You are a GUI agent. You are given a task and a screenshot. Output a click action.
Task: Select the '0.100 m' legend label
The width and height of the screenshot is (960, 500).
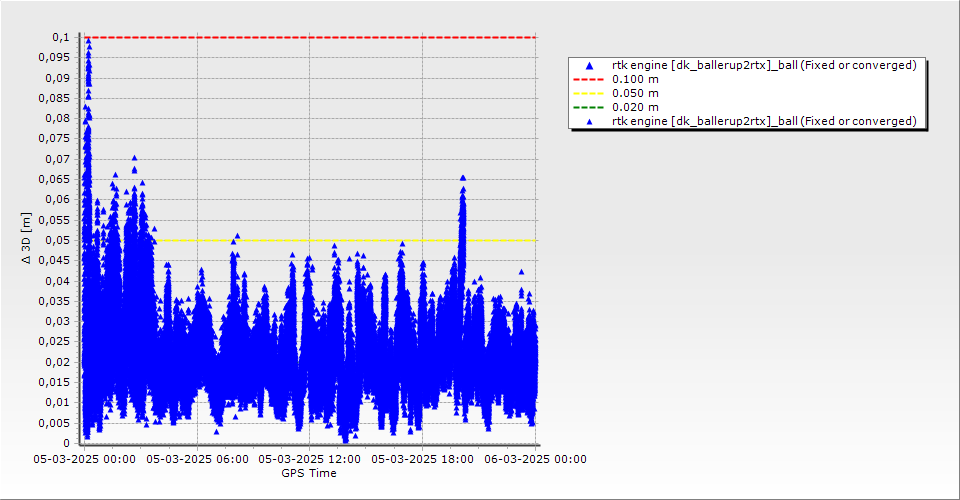point(635,80)
